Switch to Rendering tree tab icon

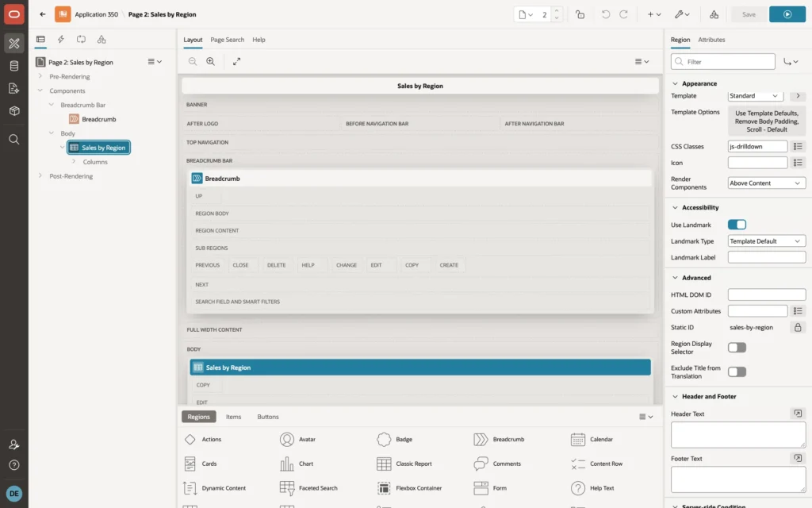point(40,40)
